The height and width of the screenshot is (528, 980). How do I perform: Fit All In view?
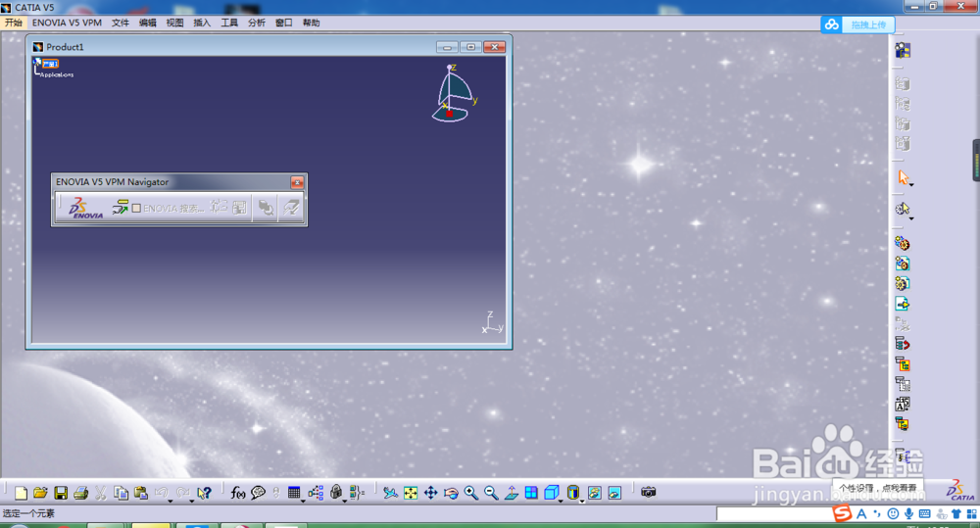pyautogui.click(x=411, y=493)
